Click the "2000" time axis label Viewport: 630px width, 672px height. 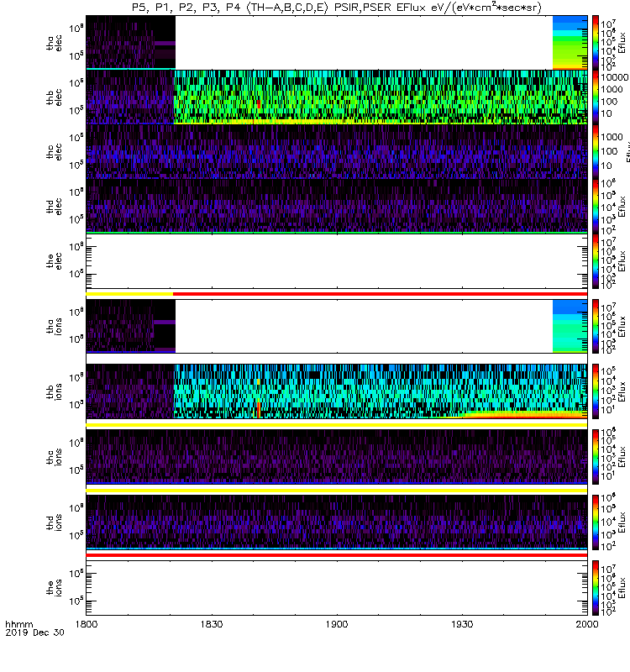click(587, 624)
